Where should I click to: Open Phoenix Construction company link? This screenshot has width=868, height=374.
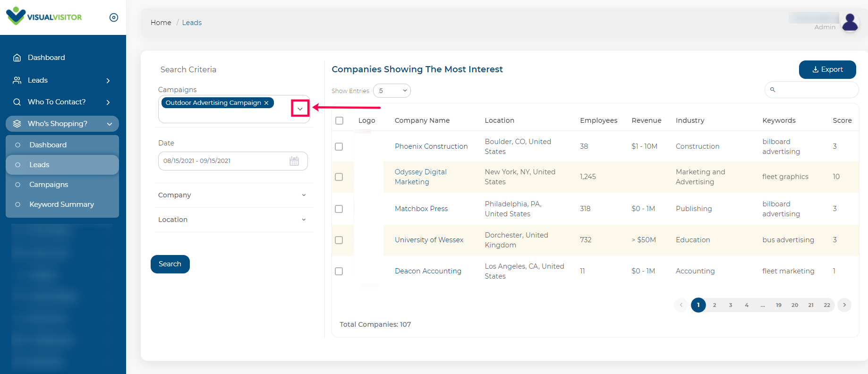coord(431,146)
